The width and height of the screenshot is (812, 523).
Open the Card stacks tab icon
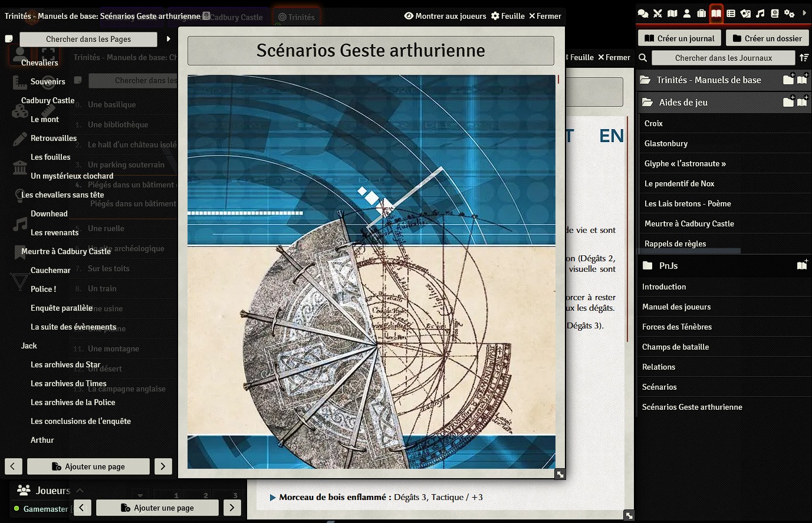pos(745,14)
